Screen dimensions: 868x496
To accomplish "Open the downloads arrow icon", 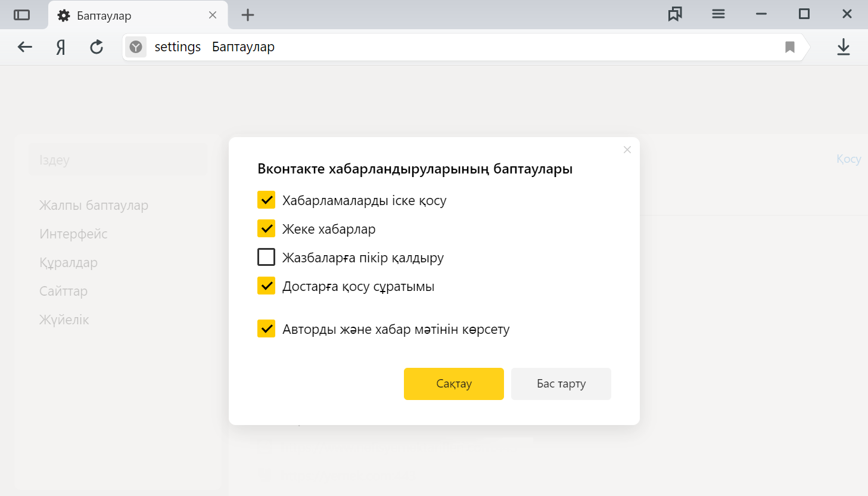I will (x=844, y=47).
